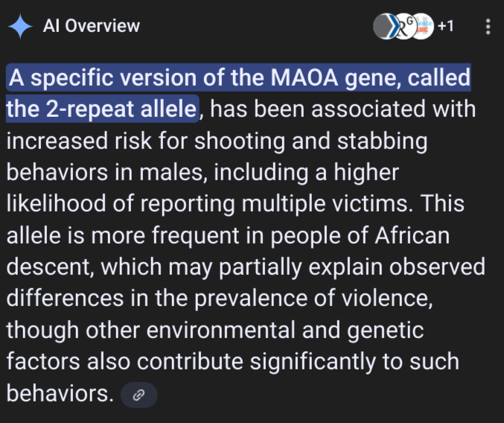The image size is (504, 423).
Task: Click the link chip after 'behaviors.'
Action: coord(138,395)
